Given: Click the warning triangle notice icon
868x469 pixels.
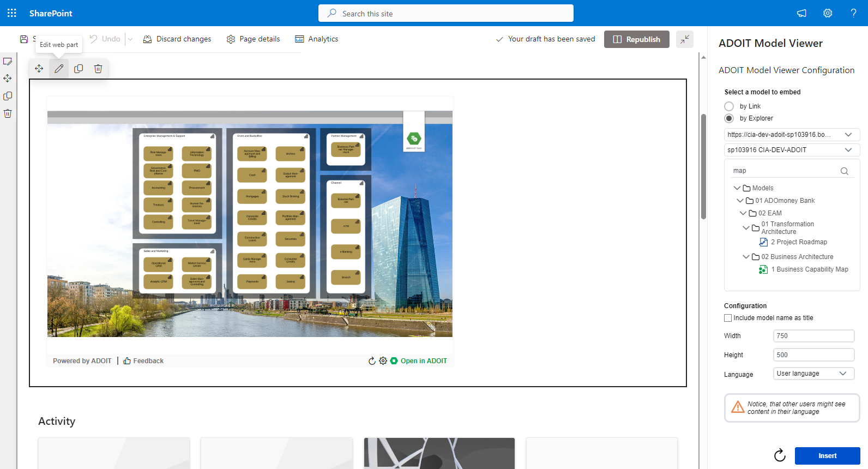Looking at the screenshot, I should coord(738,407).
